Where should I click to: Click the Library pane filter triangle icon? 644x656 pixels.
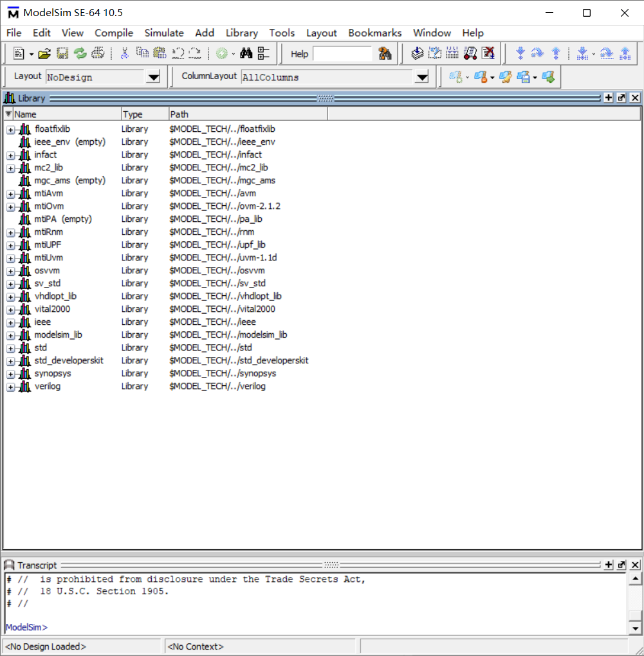(x=8, y=114)
